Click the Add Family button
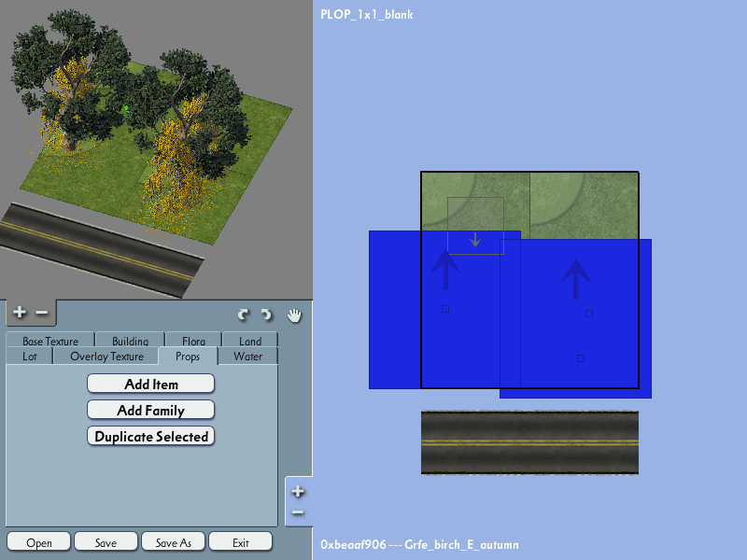Image resolution: width=747 pixels, height=560 pixels. [151, 410]
